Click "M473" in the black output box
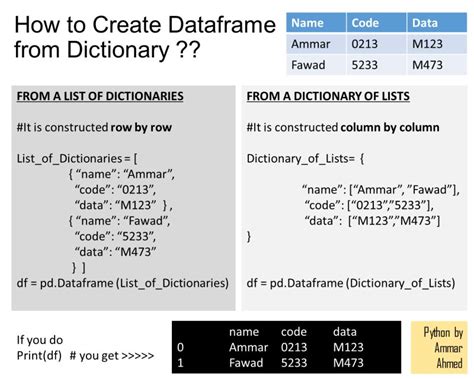 tap(348, 363)
